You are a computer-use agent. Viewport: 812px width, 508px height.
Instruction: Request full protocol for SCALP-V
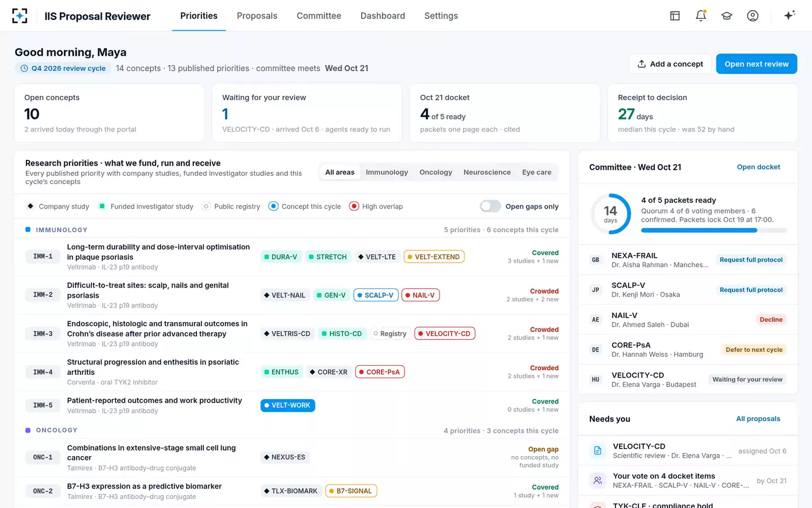751,290
